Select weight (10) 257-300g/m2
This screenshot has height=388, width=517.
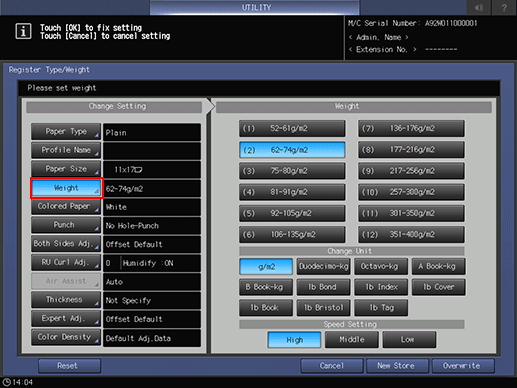[x=411, y=192]
